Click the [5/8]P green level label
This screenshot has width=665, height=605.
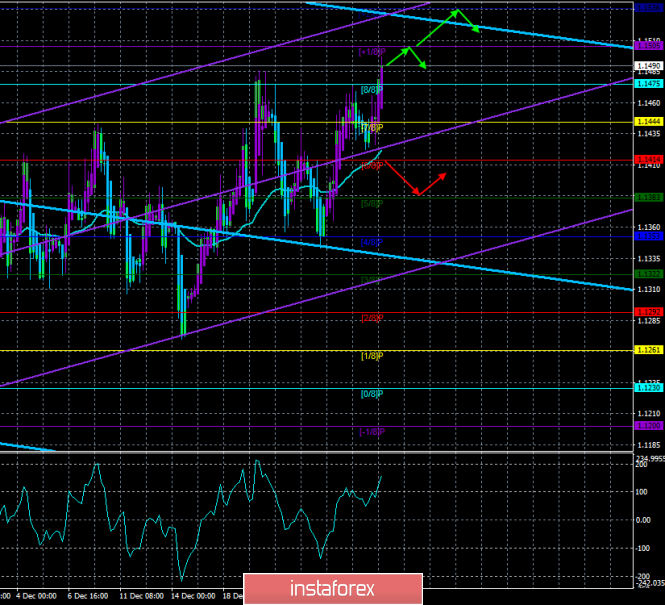point(371,204)
